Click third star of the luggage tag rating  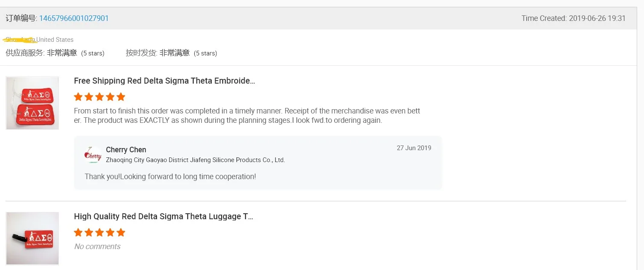99,232
